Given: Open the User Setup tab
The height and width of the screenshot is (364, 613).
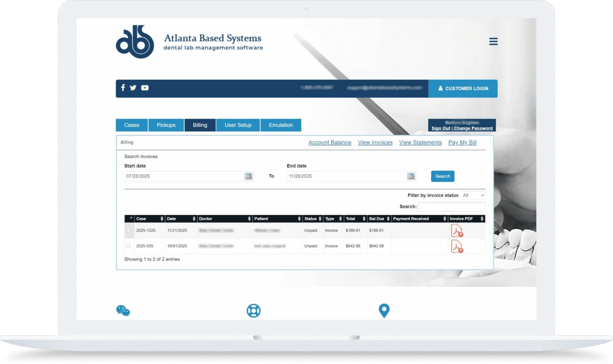Looking at the screenshot, I should [238, 125].
